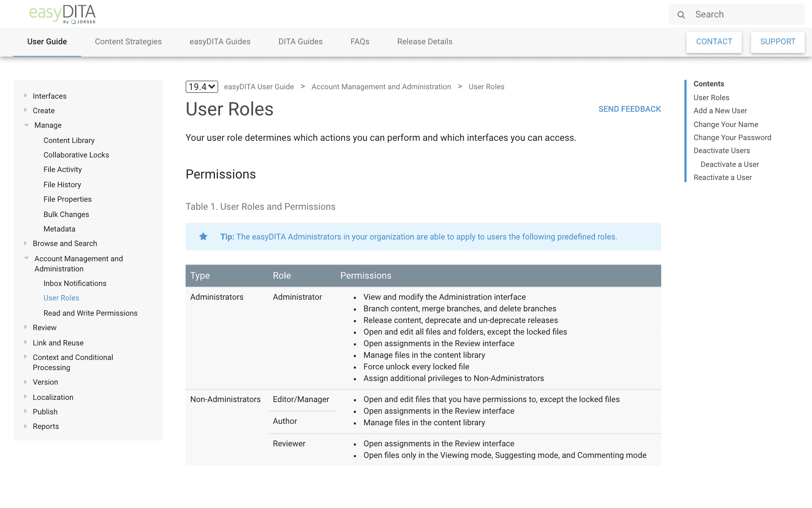Open Metadata in sidebar

pyautogui.click(x=59, y=229)
